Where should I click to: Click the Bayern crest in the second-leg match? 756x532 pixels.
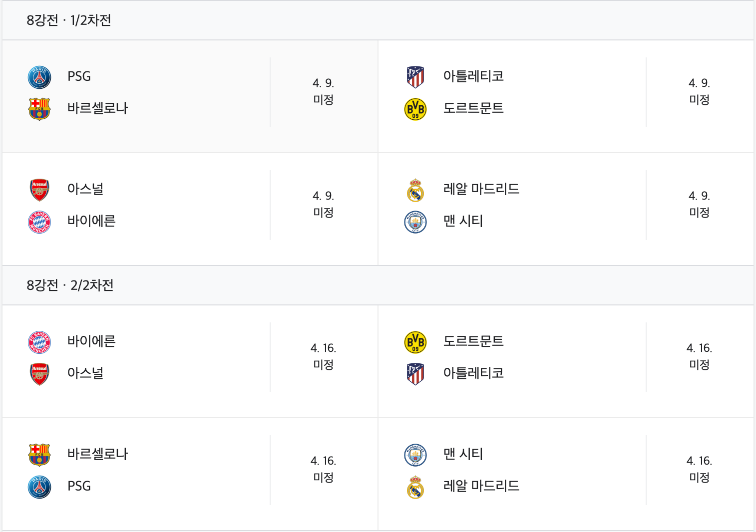coord(39,342)
